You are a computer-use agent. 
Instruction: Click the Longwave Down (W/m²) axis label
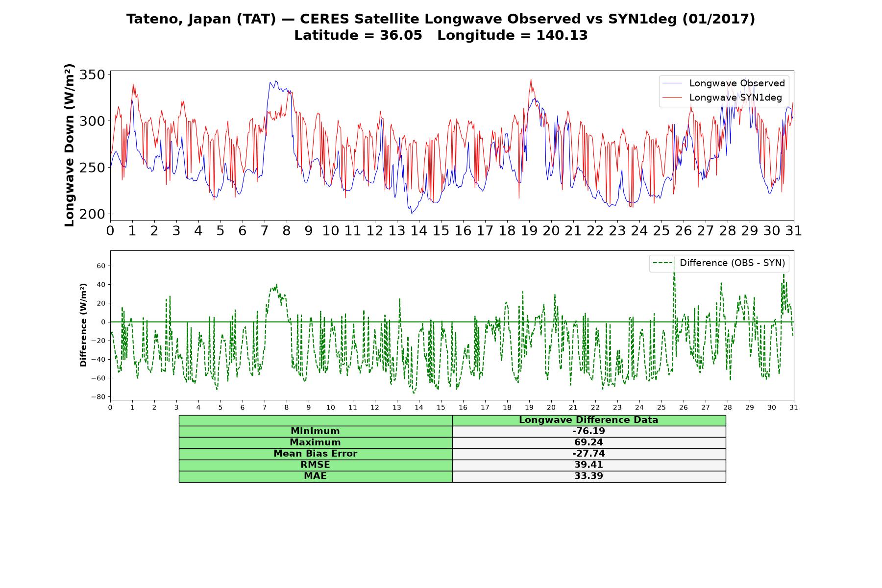point(69,145)
